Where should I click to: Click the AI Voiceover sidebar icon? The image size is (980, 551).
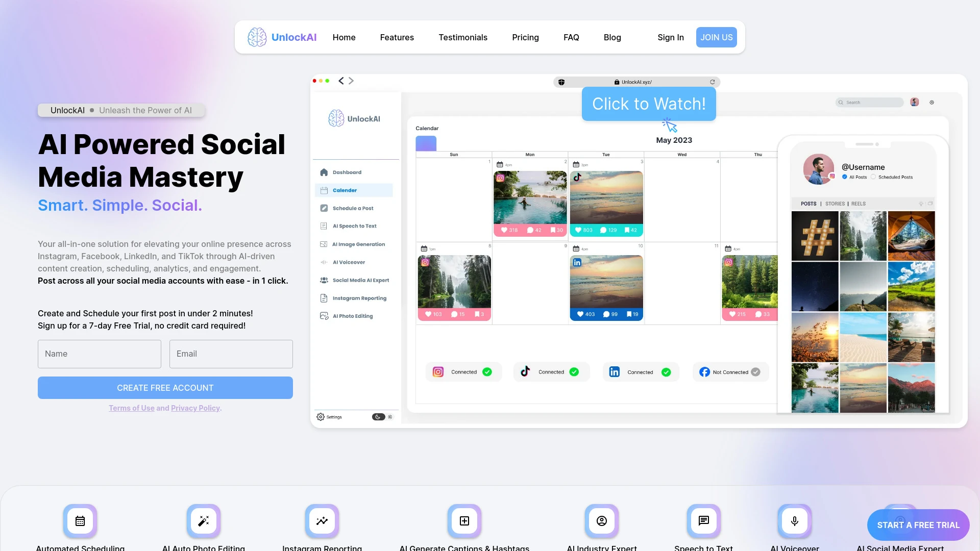(324, 262)
